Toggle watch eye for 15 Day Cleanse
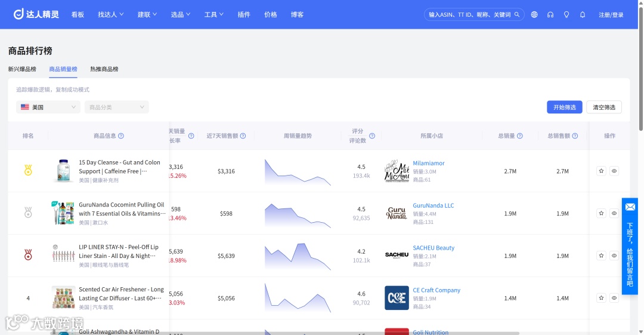 click(x=614, y=171)
